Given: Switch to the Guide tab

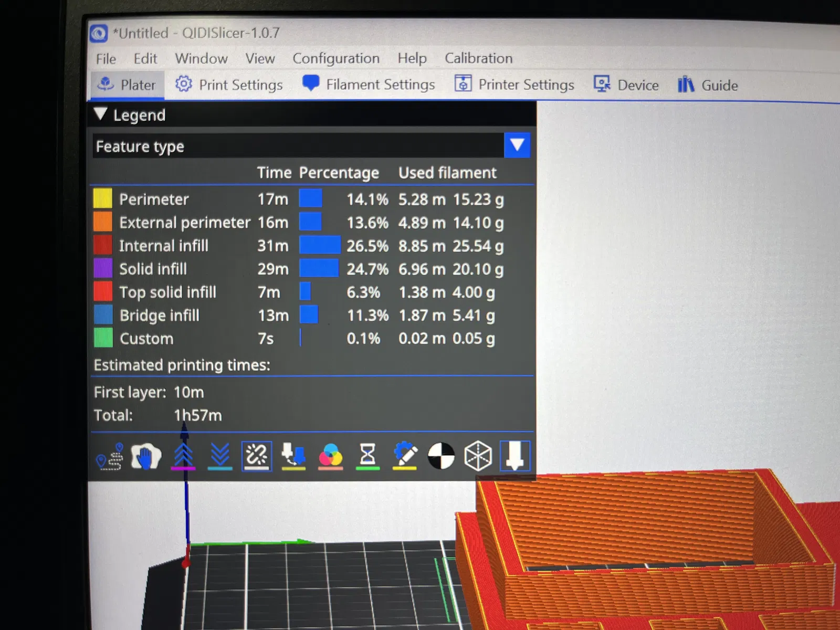Looking at the screenshot, I should (708, 85).
